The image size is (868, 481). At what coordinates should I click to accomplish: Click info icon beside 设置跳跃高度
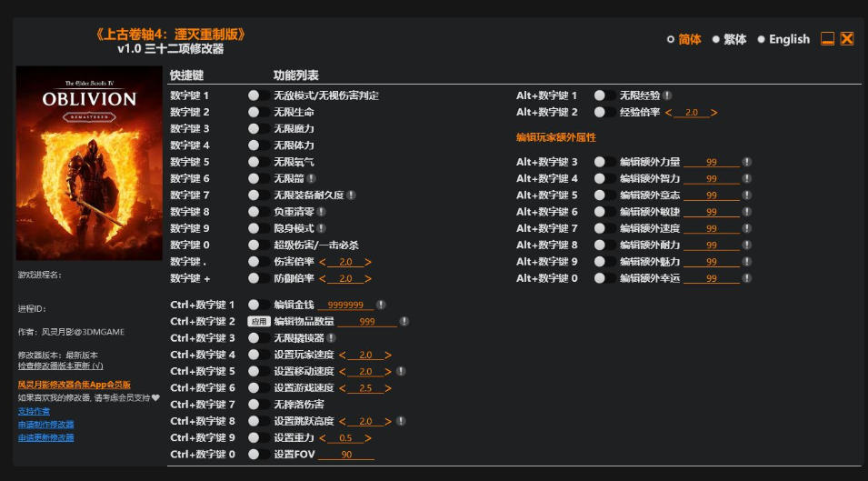pos(401,421)
